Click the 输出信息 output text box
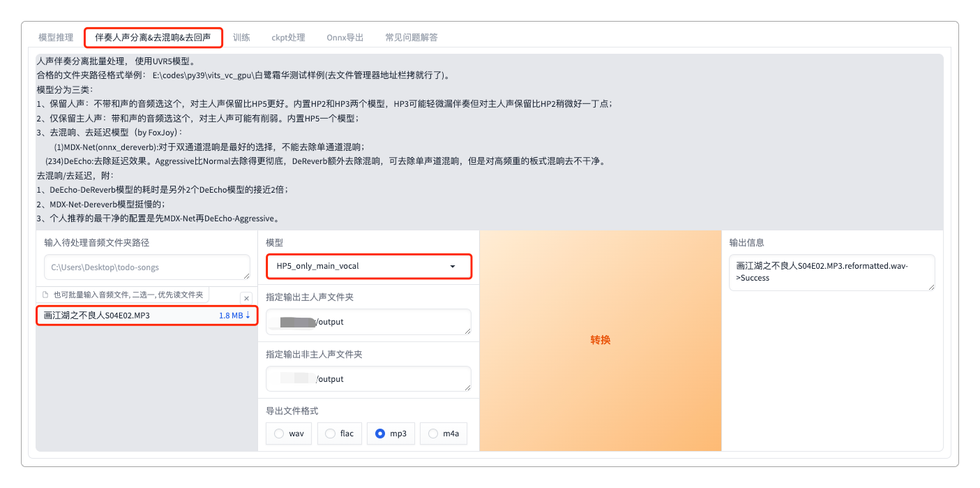 pos(831,272)
